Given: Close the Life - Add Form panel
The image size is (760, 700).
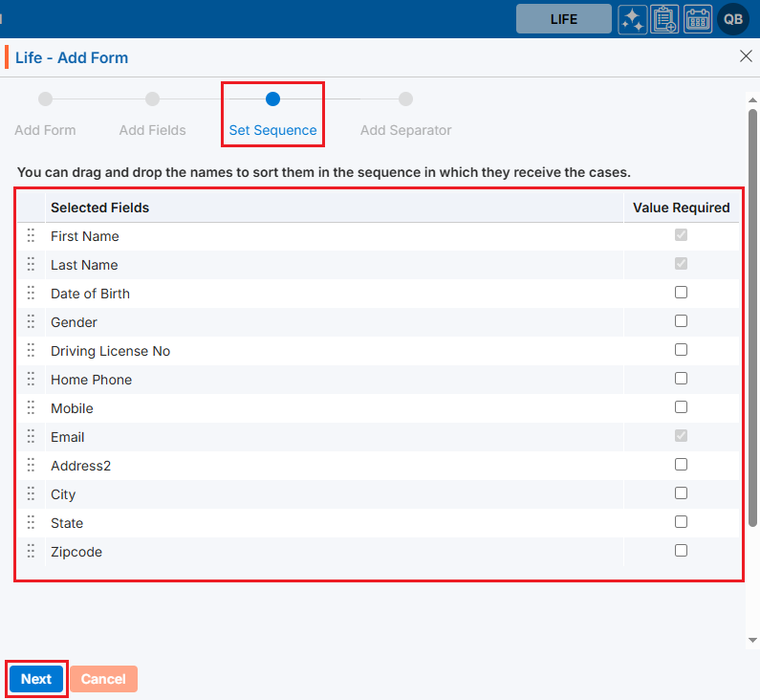Looking at the screenshot, I should [746, 56].
